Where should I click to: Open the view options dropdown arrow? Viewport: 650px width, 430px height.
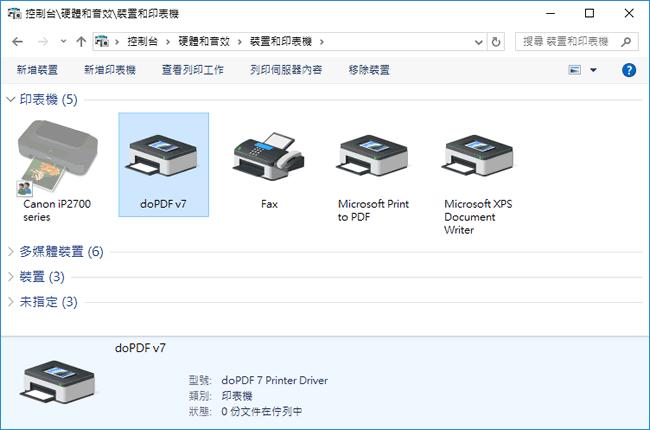pos(593,70)
